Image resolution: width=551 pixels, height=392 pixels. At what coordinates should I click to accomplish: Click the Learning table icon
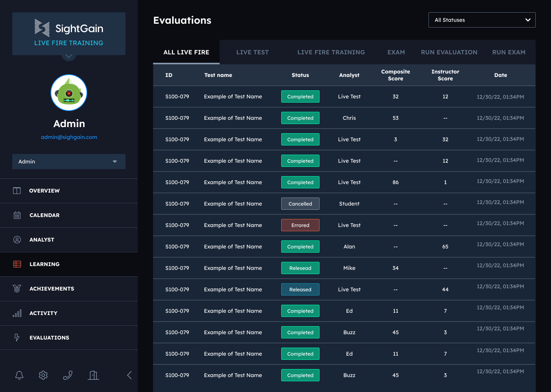[x=17, y=264]
